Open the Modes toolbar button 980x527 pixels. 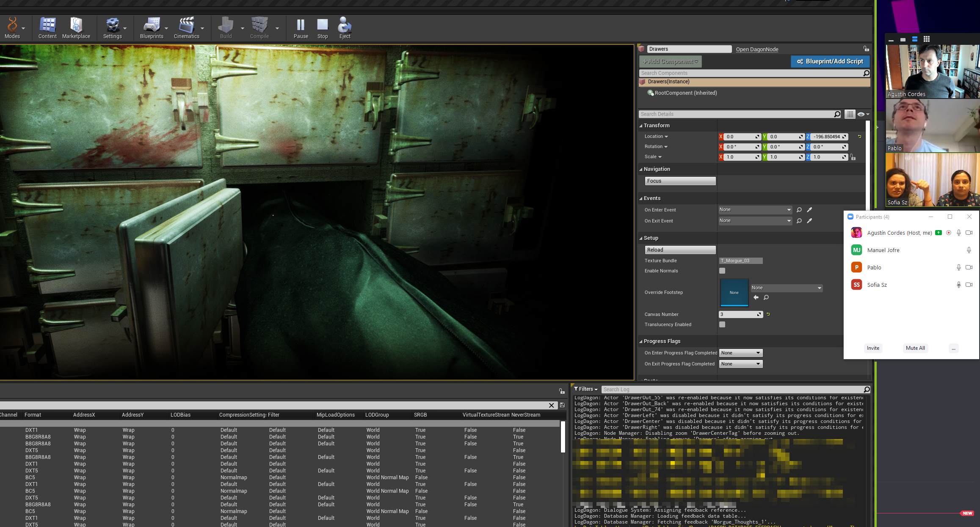click(12, 28)
